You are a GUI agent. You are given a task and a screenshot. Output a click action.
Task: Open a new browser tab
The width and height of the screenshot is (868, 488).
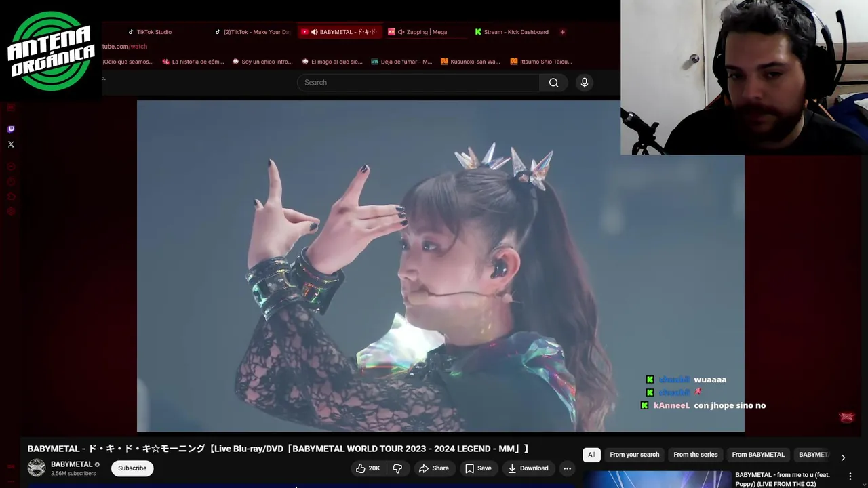(x=562, y=32)
